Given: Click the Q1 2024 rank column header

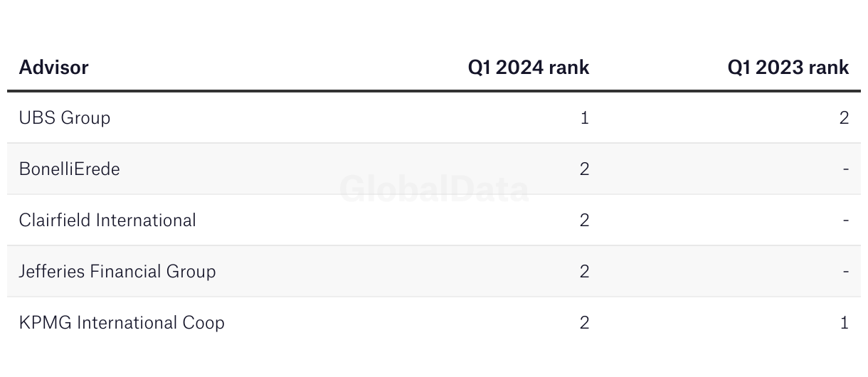Looking at the screenshot, I should [x=529, y=68].
